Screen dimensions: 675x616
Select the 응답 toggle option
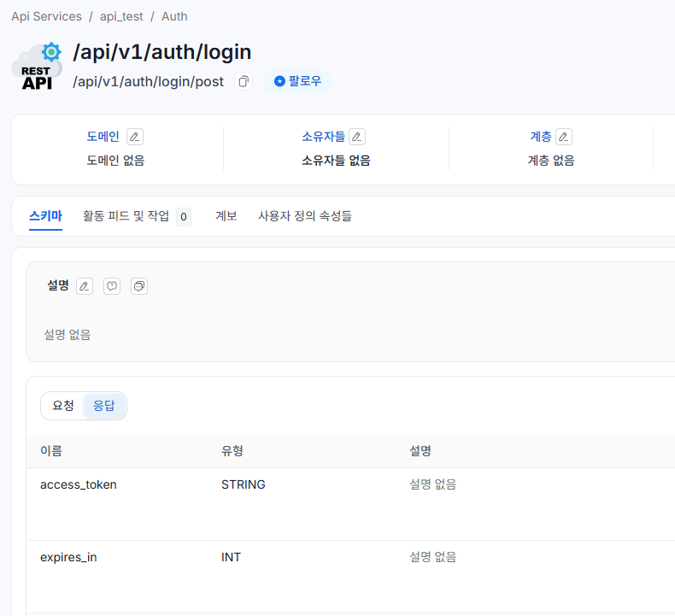pos(104,406)
